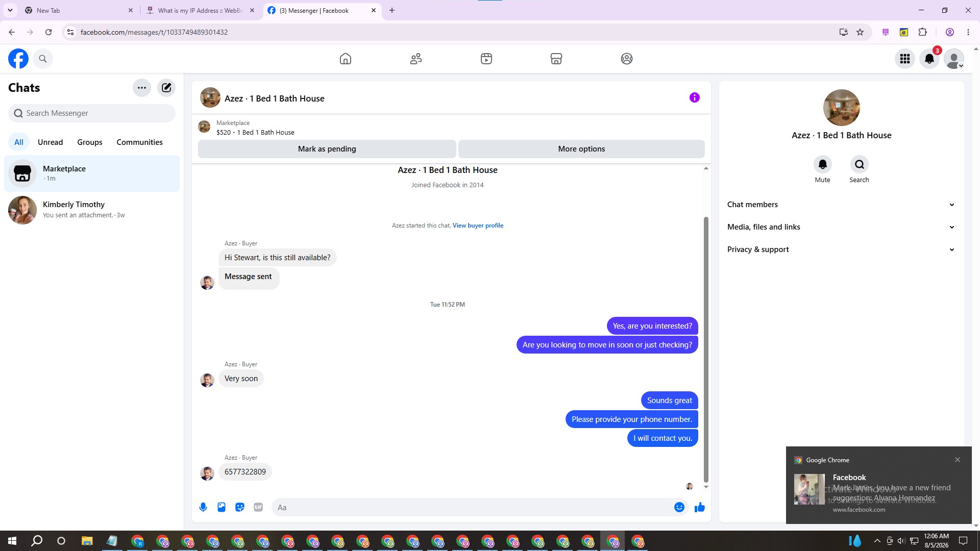Open the Kimberly Timothy conversation
This screenshot has width=980, height=551.
(x=92, y=210)
